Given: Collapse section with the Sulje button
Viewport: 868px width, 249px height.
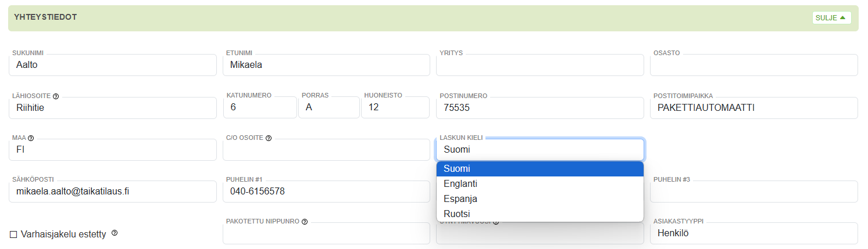Looking at the screenshot, I should click(831, 17).
